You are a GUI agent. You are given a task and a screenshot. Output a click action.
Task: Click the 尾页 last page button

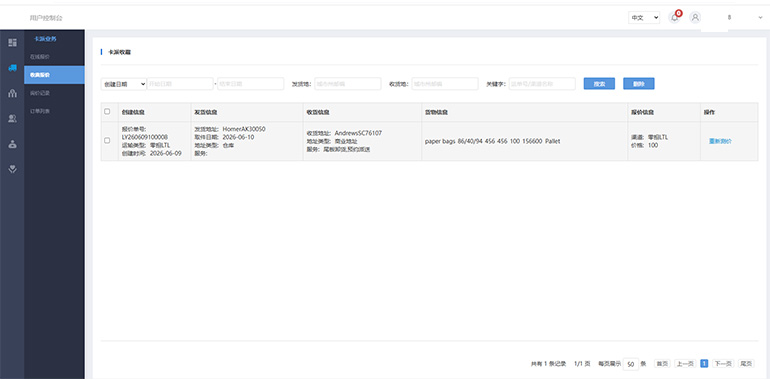[x=746, y=364]
